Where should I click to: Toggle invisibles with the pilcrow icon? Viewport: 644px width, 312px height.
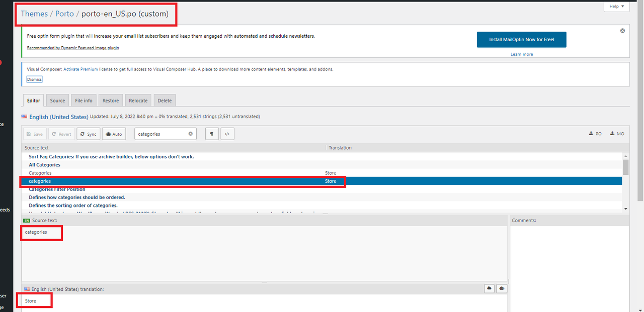click(212, 134)
